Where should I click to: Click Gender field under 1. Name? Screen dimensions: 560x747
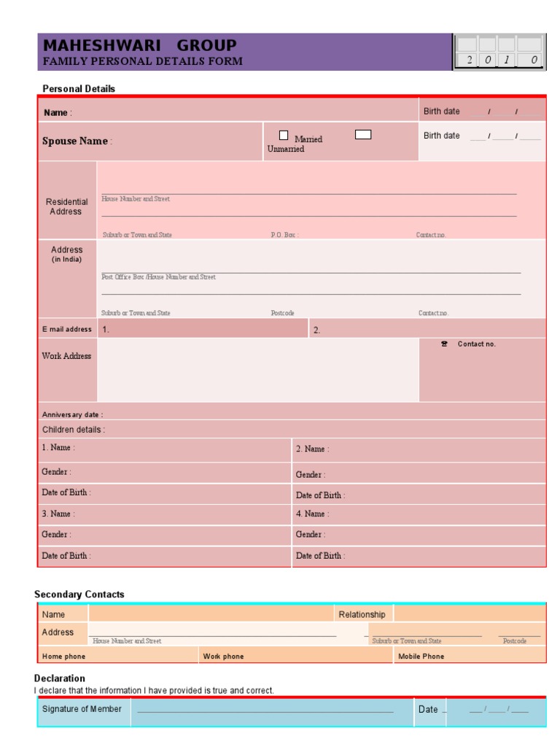tap(165, 473)
